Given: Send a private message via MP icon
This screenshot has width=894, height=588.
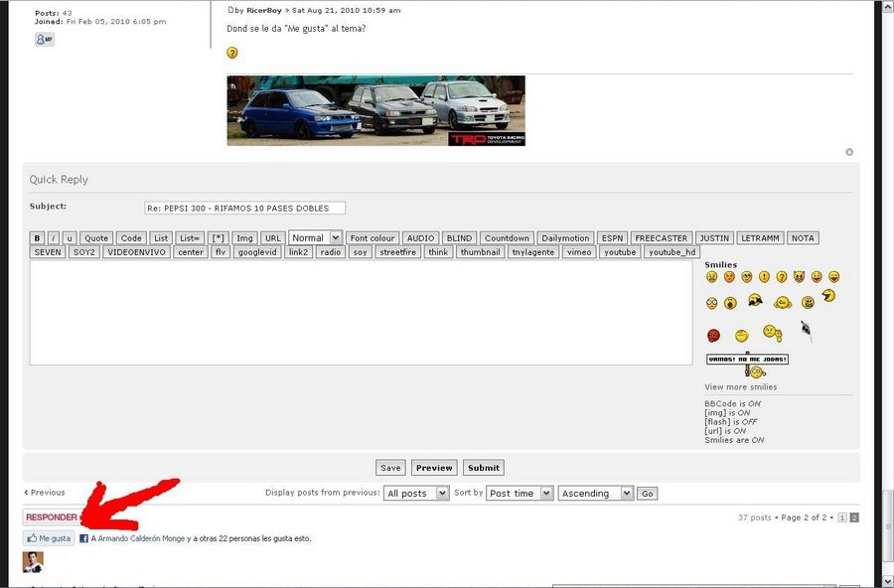Looking at the screenshot, I should pos(45,40).
